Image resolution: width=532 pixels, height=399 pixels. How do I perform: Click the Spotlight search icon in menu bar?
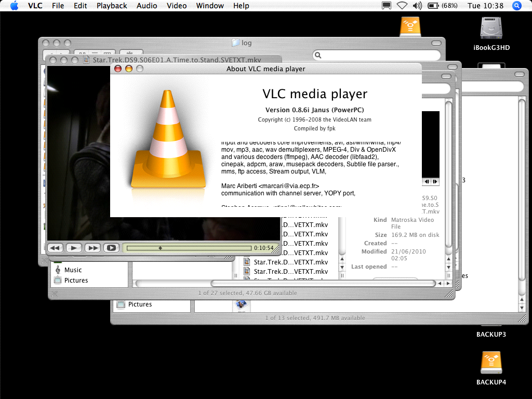(517, 6)
